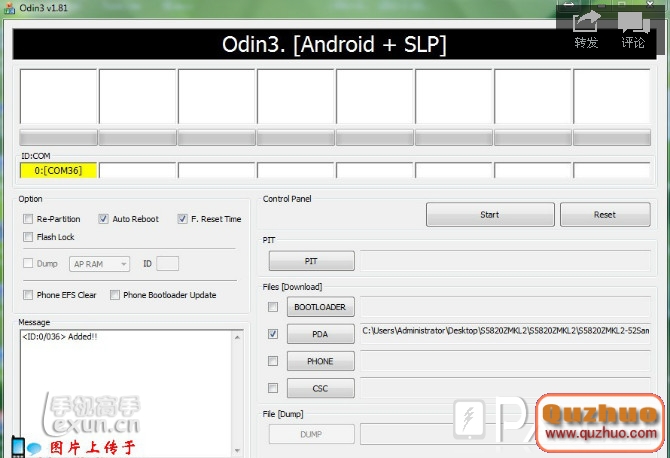Click the Start button
Screen dimensions: 670x458
coord(490,214)
